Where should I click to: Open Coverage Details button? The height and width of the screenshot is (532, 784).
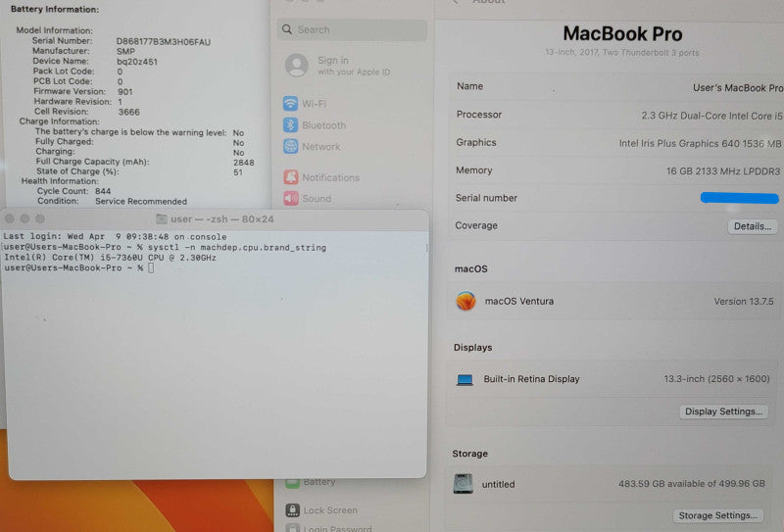point(752,226)
